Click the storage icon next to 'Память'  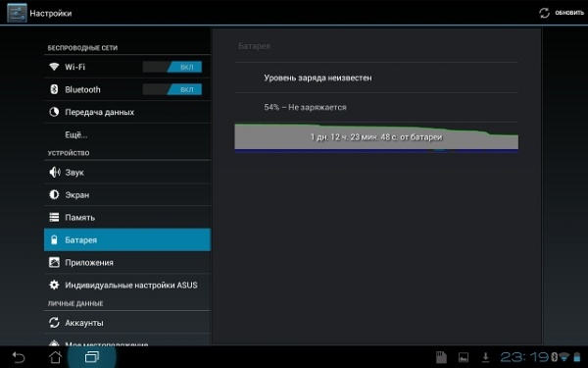click(54, 217)
